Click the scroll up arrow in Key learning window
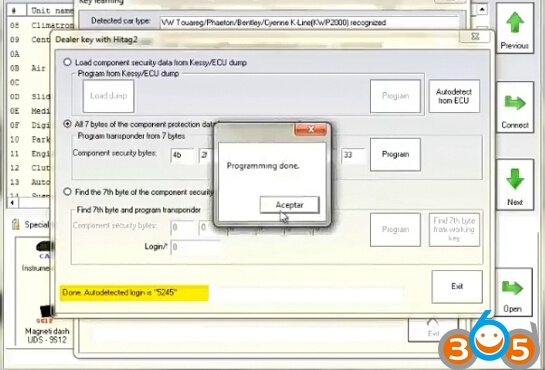The image size is (545, 370). (482, 10)
